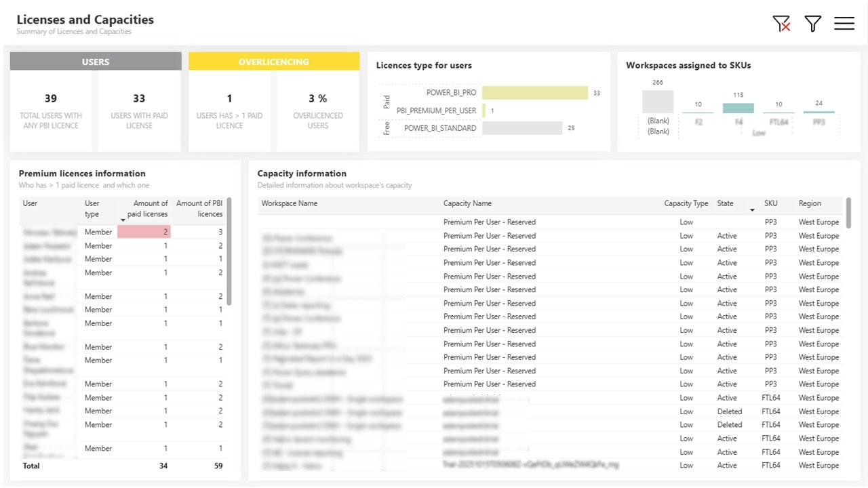Sort by the Amount of PBI licences column
This screenshot has width=868, height=488.
(x=200, y=208)
